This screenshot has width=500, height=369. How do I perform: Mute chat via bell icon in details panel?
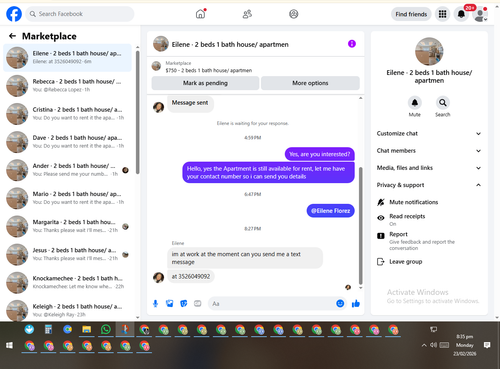click(415, 103)
